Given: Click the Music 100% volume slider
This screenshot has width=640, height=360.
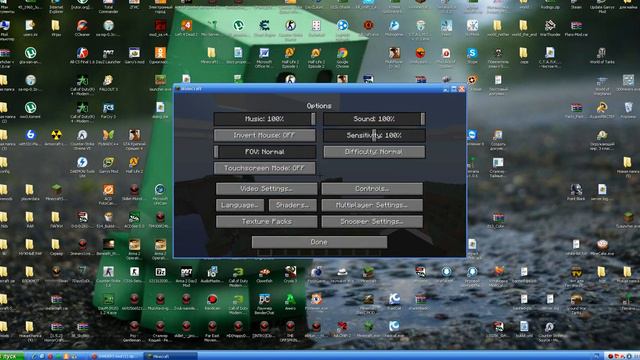Looking at the screenshot, I should (x=264, y=119).
